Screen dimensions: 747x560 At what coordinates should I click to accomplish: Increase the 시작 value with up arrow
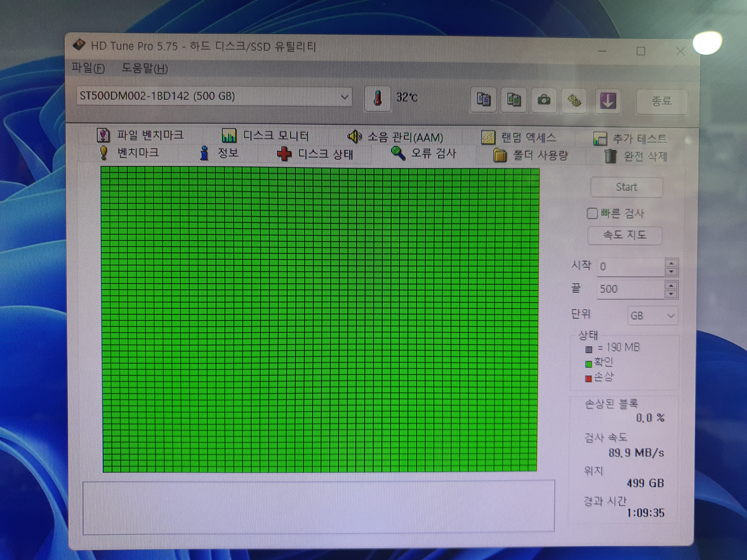coord(671,263)
